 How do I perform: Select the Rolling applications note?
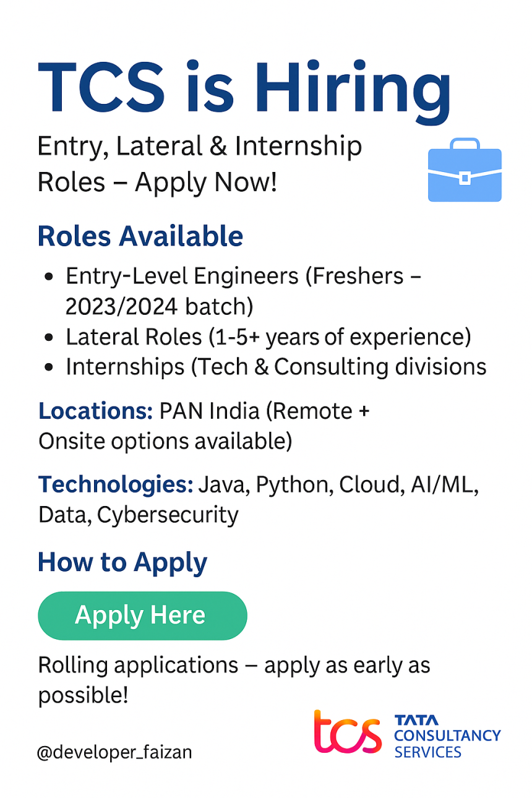pos(234,679)
